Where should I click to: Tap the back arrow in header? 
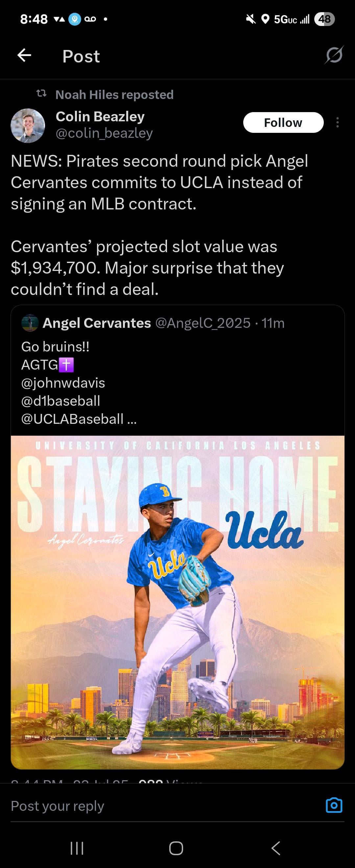click(24, 55)
